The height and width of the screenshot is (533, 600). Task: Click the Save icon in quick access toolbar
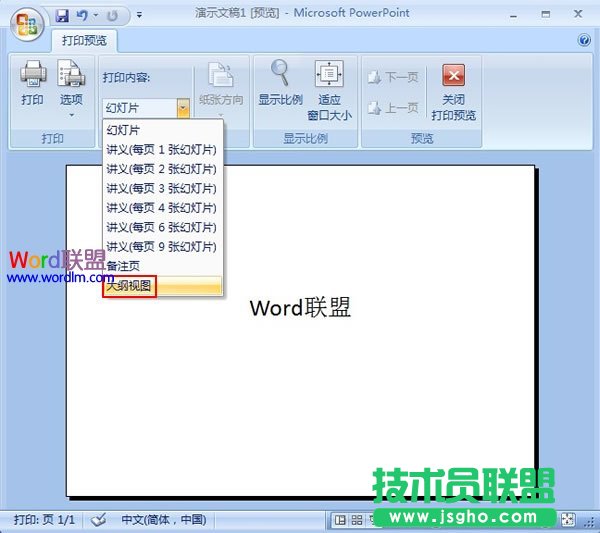pos(62,16)
